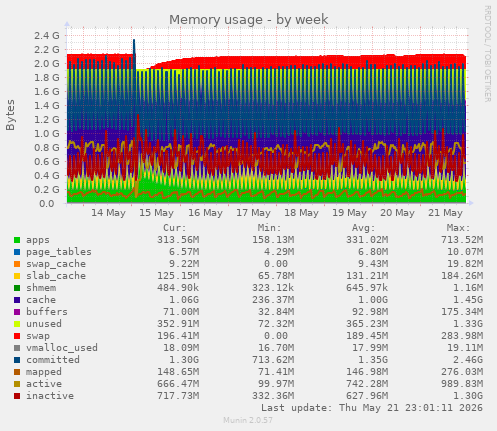Click the active legend label
497x431 pixels.
pos(44,384)
